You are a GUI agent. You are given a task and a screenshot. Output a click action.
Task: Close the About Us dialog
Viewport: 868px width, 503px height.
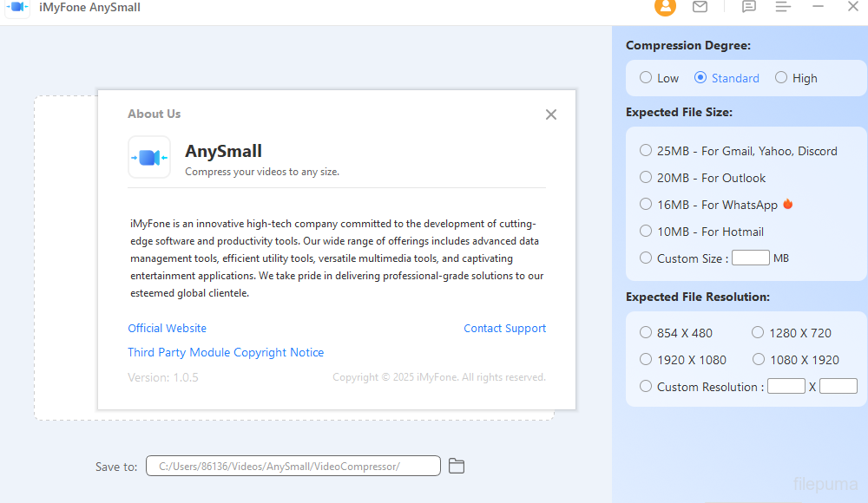coord(551,114)
